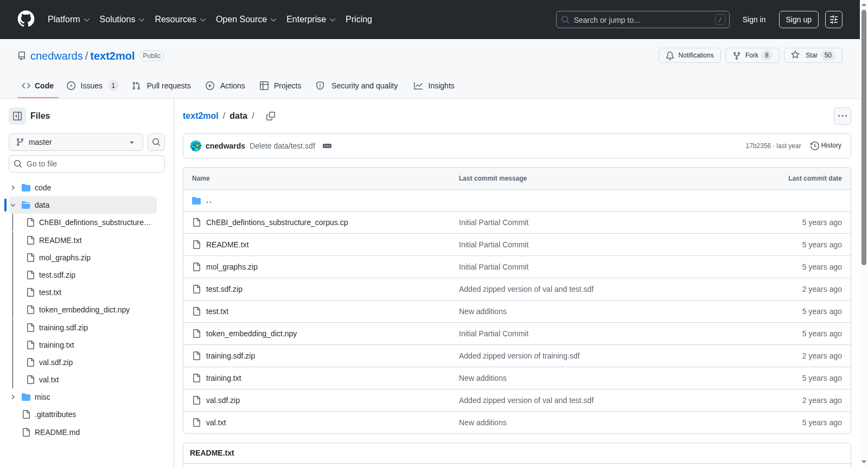View commit History
The width and height of the screenshot is (868, 467).
point(826,146)
